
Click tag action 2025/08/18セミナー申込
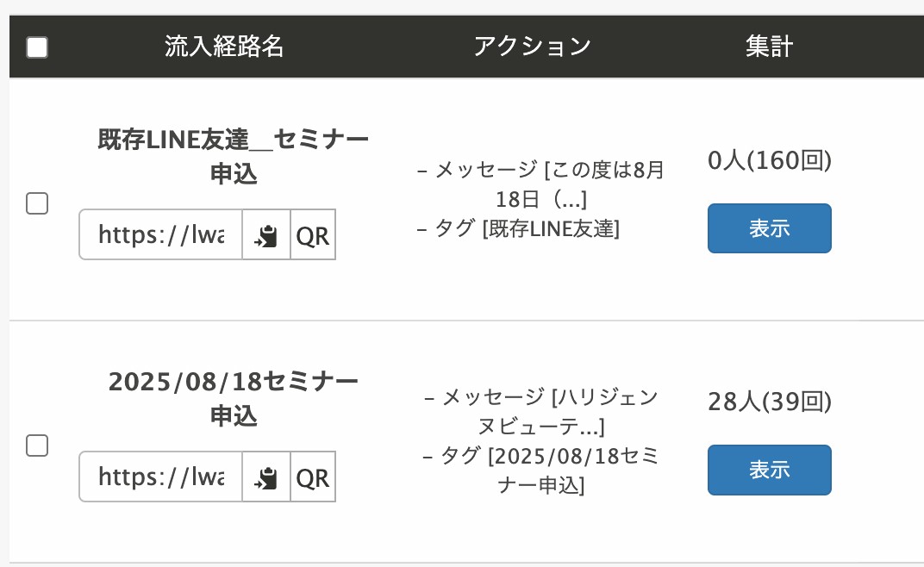[x=541, y=470]
